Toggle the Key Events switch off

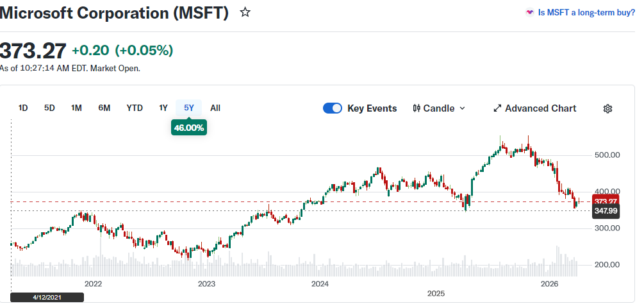click(x=333, y=108)
